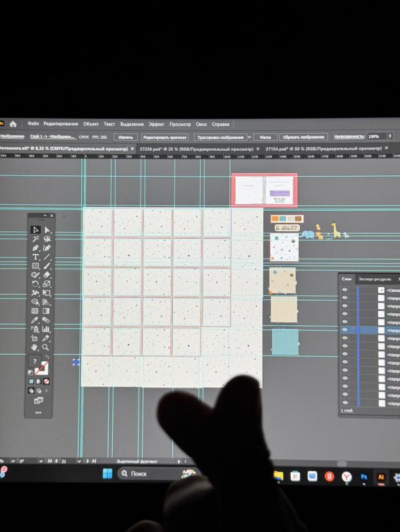Click the Маска button
This screenshot has height=532, width=400.
265,137
